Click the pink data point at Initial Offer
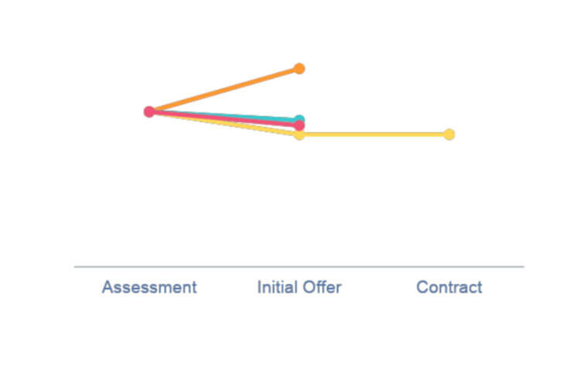This screenshot has width=588, height=387. (x=299, y=125)
